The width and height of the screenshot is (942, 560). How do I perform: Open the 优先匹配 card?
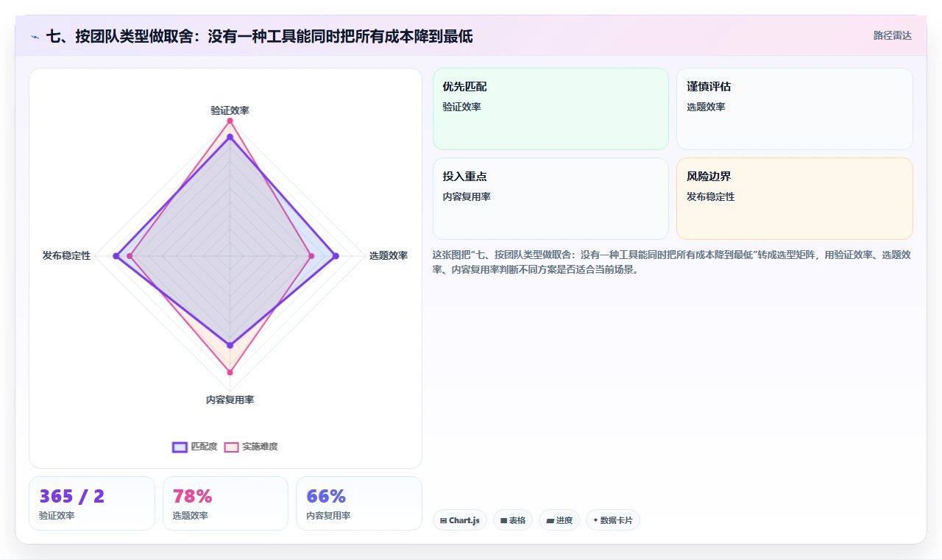[x=550, y=109]
